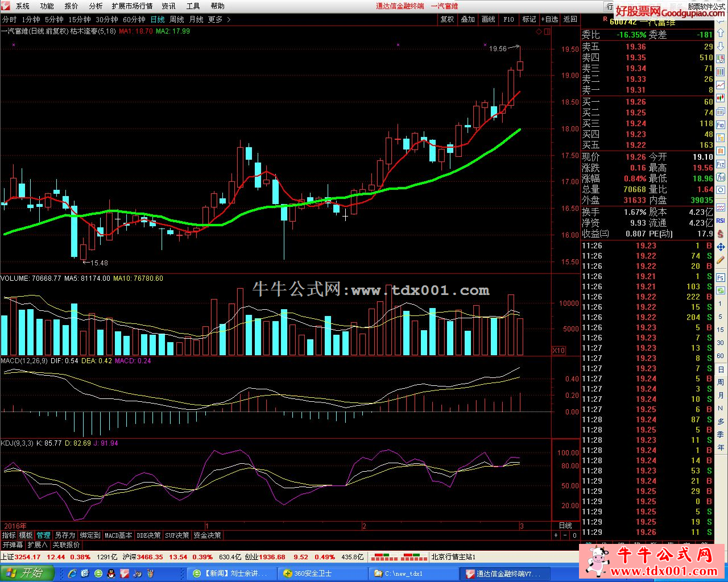Click the circle drawing icon in sidebar

click(x=721, y=190)
